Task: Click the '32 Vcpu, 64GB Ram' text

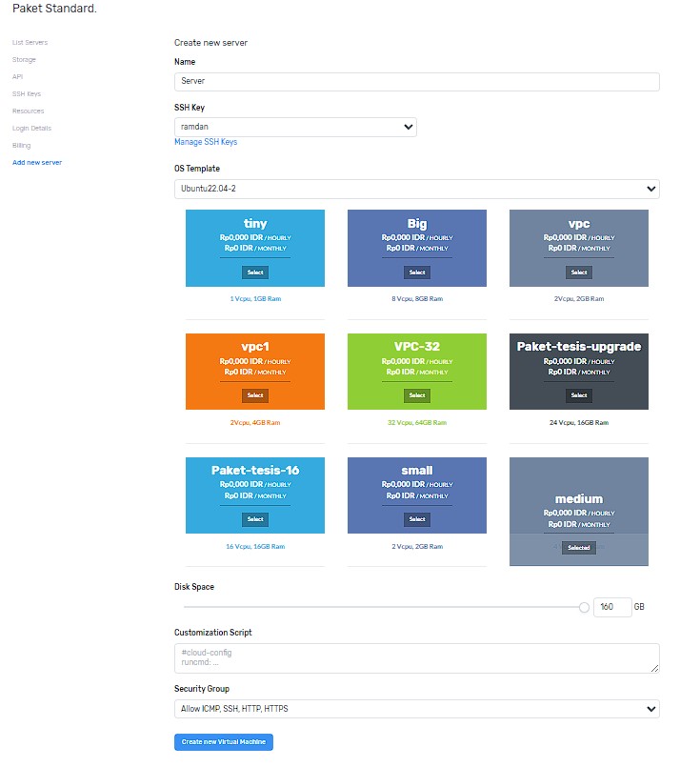Action: [417, 423]
